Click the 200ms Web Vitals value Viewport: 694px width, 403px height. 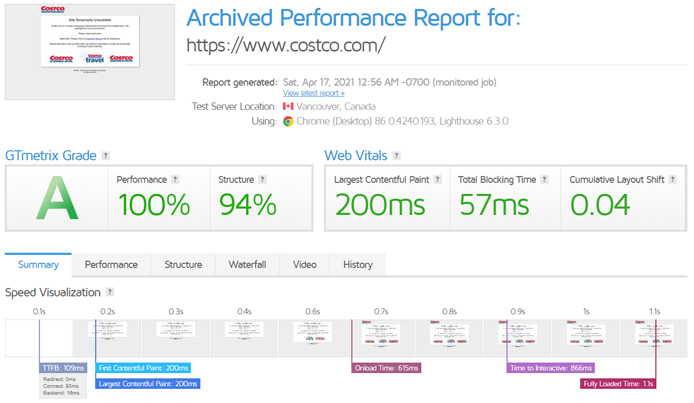tap(380, 205)
